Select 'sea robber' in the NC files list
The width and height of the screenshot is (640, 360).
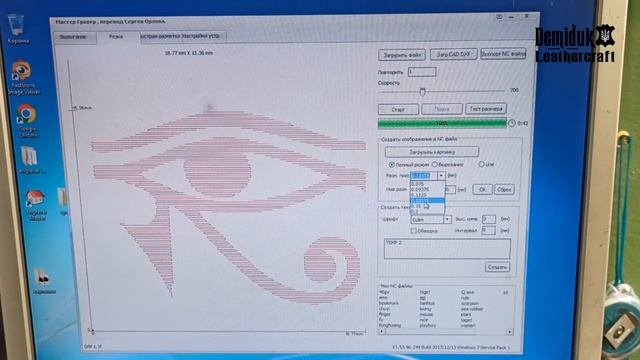point(472,309)
